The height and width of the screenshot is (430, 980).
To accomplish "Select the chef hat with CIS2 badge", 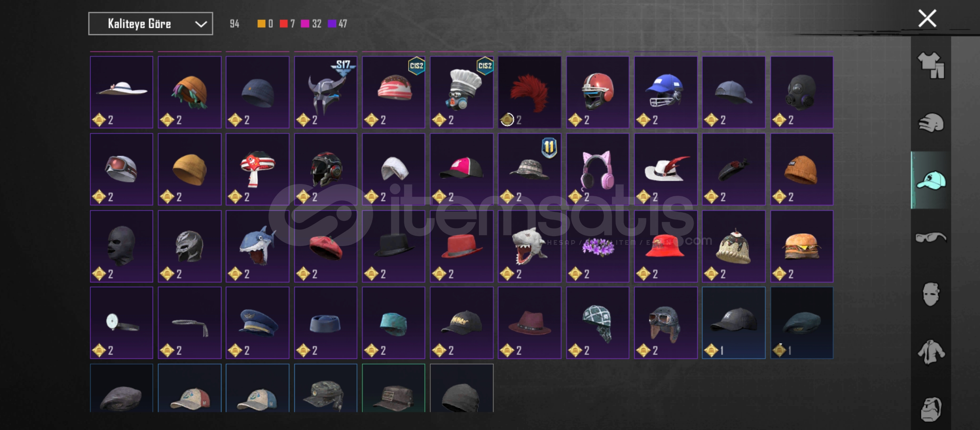I will point(462,92).
